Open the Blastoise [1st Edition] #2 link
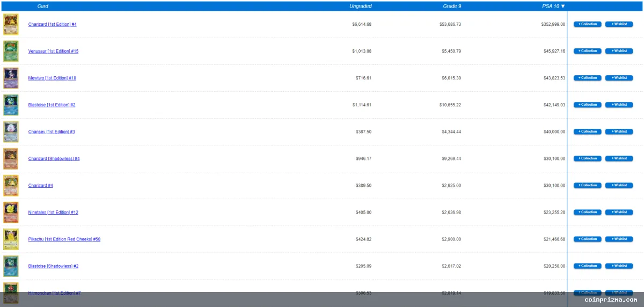Image resolution: width=644 pixels, height=307 pixels. point(52,105)
